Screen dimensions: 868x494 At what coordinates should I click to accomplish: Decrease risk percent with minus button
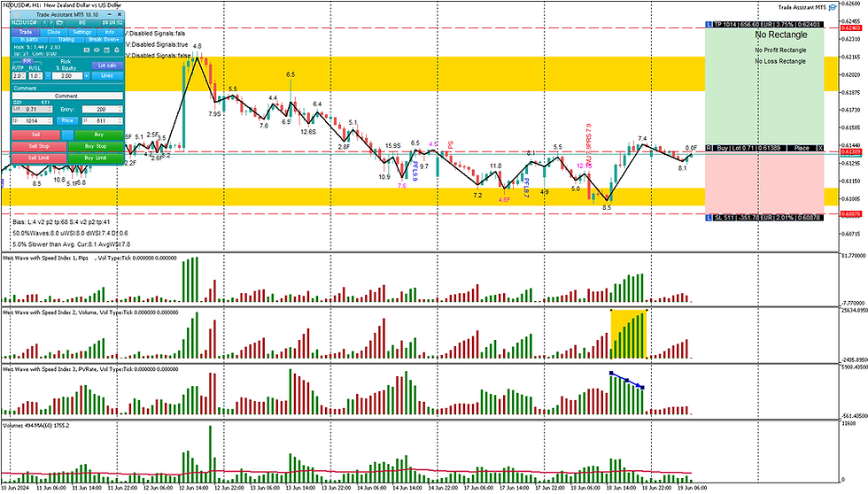point(48,76)
